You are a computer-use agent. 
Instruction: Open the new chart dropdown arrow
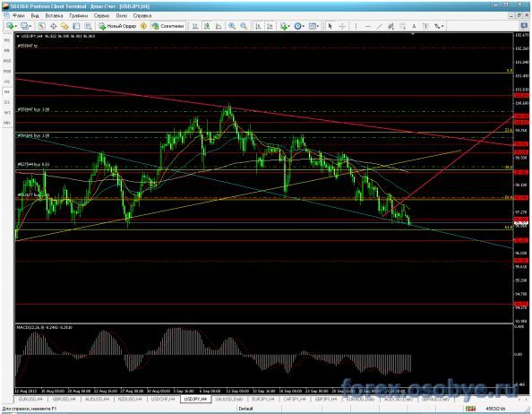click(x=16, y=26)
